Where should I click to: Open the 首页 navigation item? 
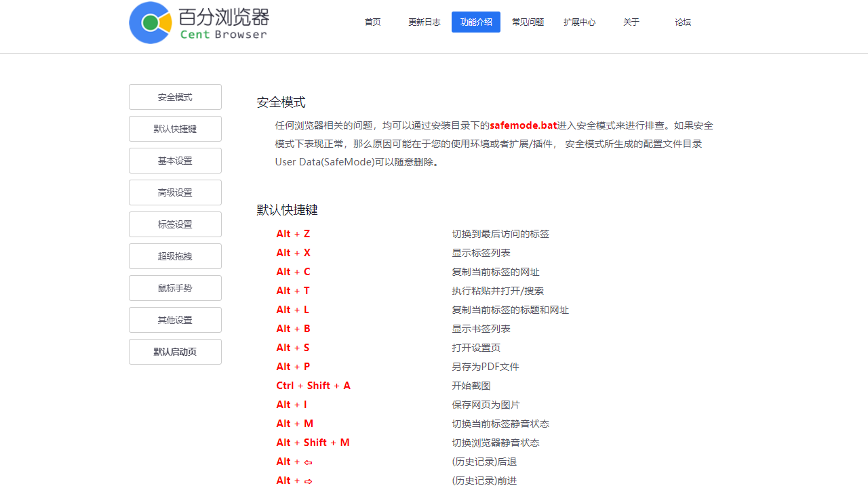(x=372, y=22)
